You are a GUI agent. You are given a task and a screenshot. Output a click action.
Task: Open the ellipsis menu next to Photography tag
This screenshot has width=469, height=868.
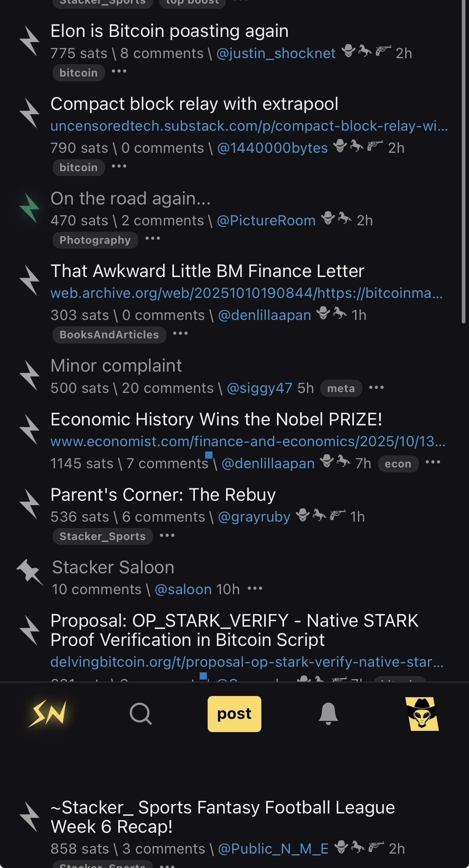click(153, 239)
